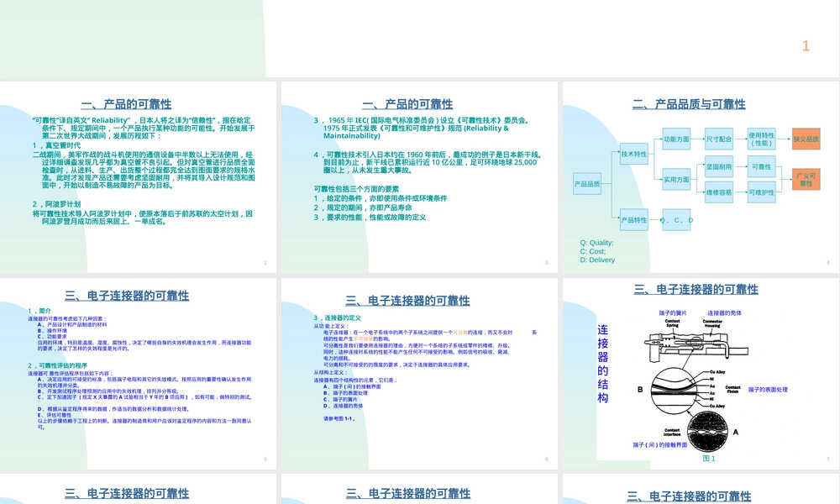This screenshot has width=840, height=504.
Task: Click the heading 1,真空管时代
Action: pos(56,145)
